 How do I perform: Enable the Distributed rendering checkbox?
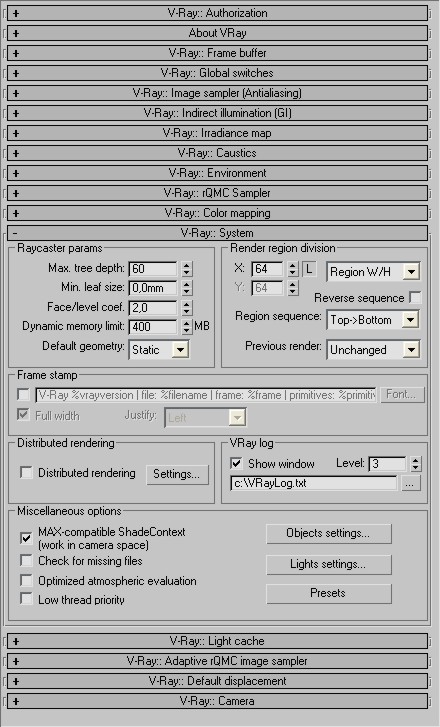coord(26,472)
